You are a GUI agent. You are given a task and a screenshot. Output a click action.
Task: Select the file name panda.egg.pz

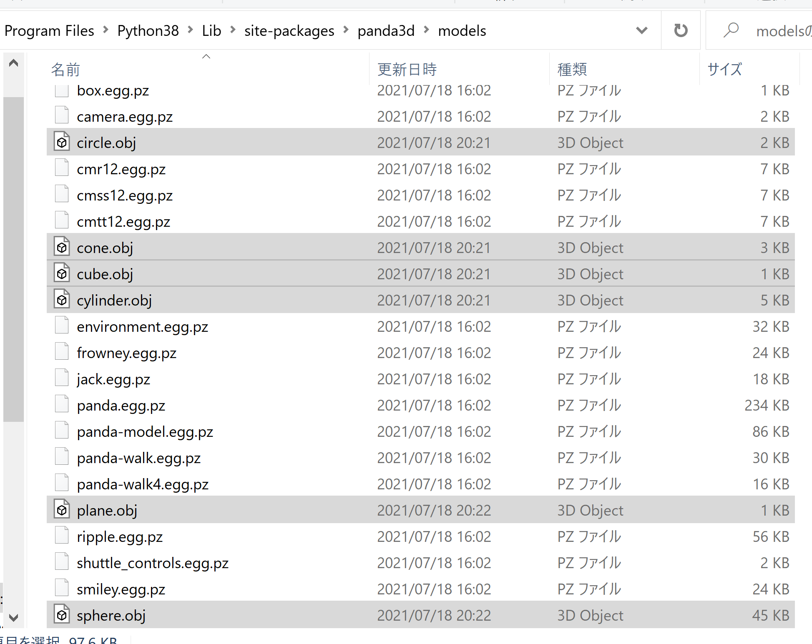(x=121, y=406)
